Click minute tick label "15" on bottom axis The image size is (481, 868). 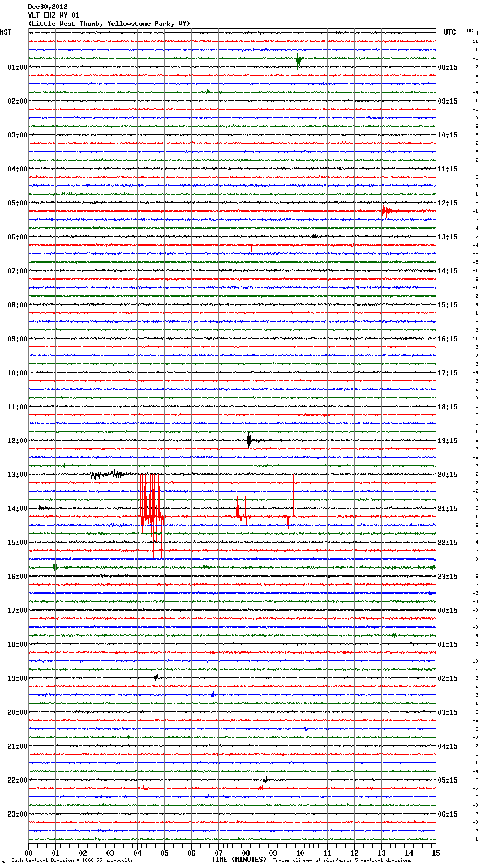point(436,853)
